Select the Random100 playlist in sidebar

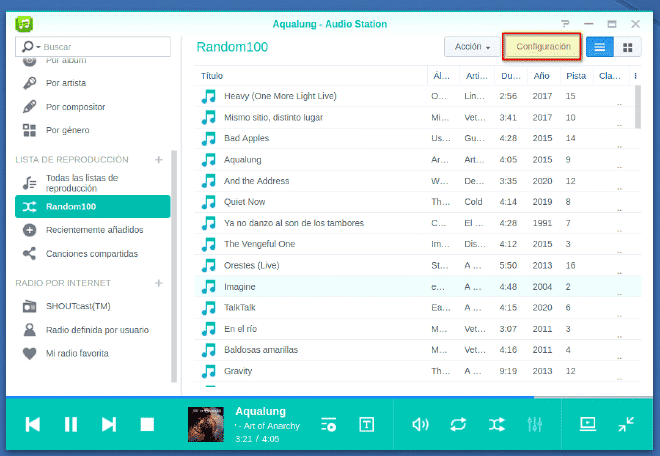(93, 206)
